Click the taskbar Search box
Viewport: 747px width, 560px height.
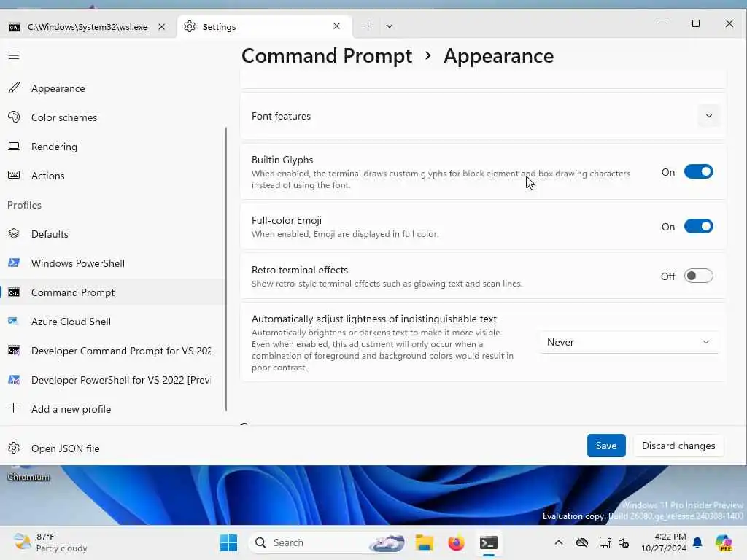pyautogui.click(x=328, y=542)
